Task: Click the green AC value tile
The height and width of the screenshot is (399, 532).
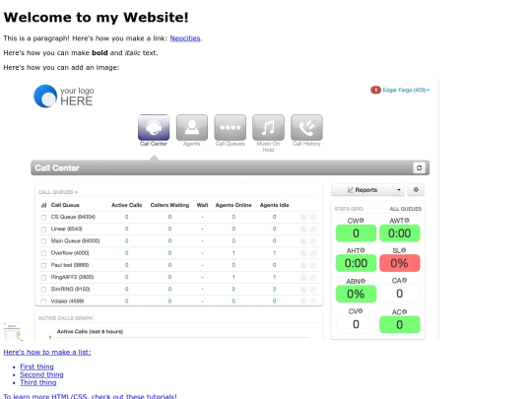Action: [399, 325]
